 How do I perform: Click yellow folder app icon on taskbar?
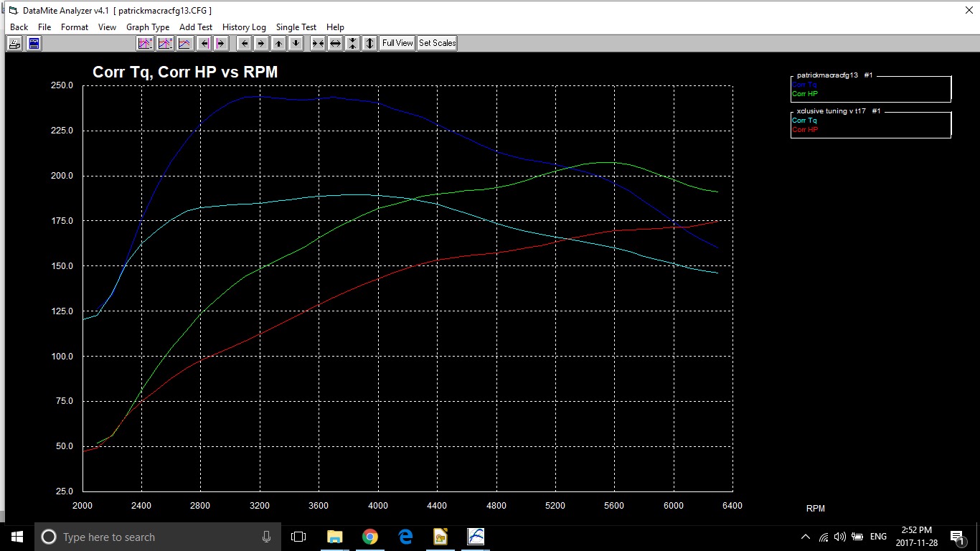(440, 537)
